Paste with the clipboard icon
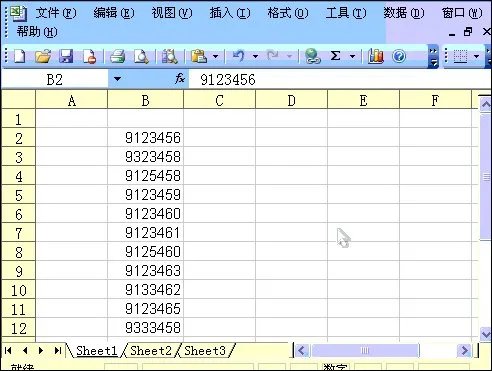The height and width of the screenshot is (371, 492). 199,56
